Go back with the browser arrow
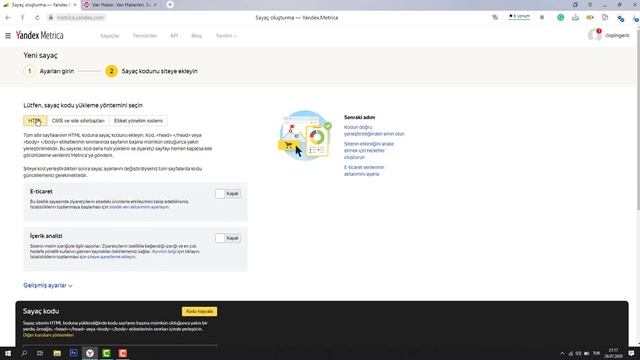Image resolution: width=640 pixels, height=360 pixels. coord(8,18)
